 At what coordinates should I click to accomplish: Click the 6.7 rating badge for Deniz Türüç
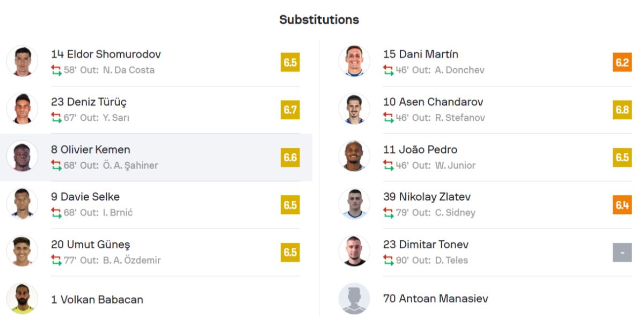[290, 110]
